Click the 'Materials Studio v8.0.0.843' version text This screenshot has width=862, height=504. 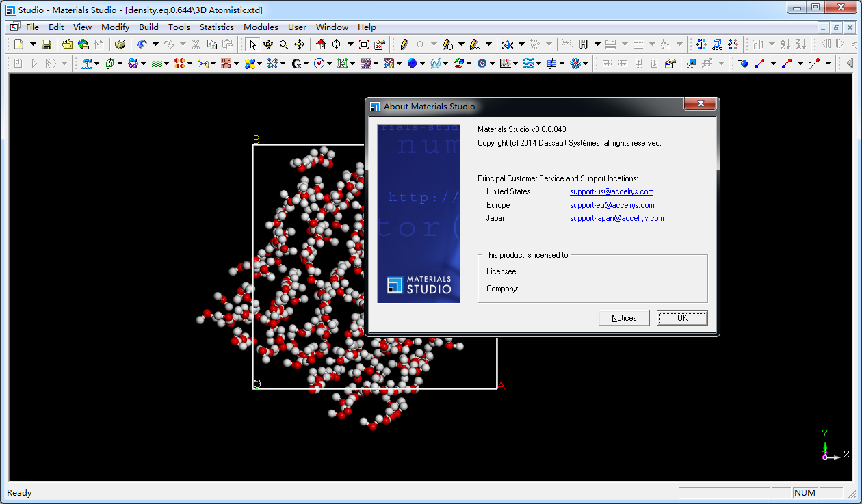[x=521, y=129]
